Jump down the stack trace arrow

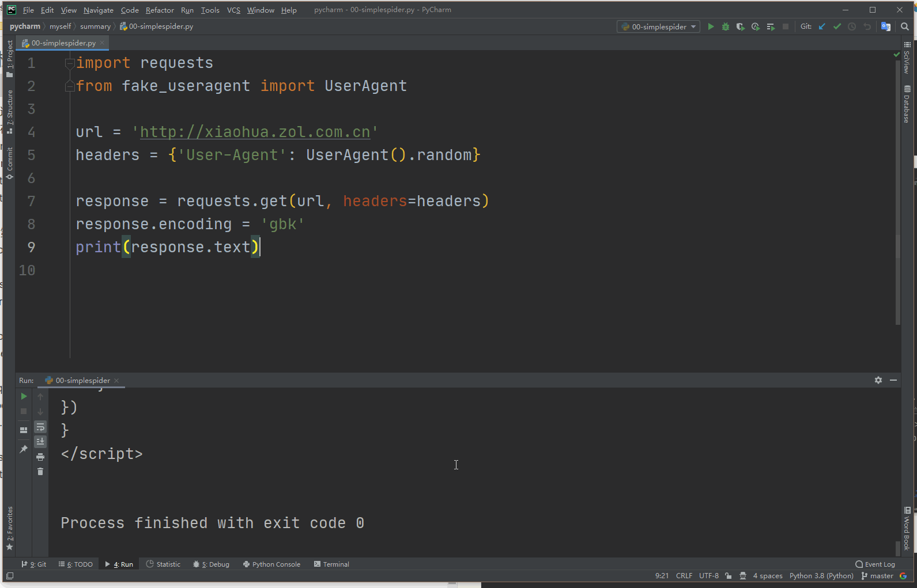point(40,411)
